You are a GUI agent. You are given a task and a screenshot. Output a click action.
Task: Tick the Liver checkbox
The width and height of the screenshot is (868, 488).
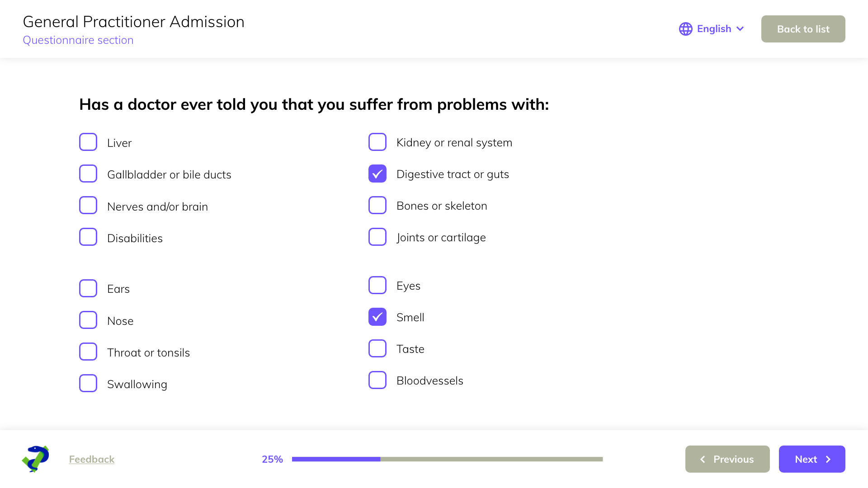[x=88, y=142]
